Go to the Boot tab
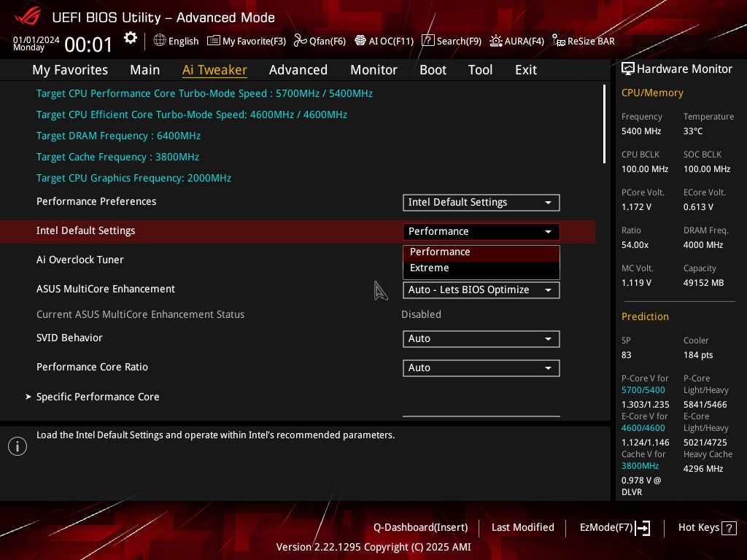Viewport: 747px width, 560px height. (x=433, y=70)
